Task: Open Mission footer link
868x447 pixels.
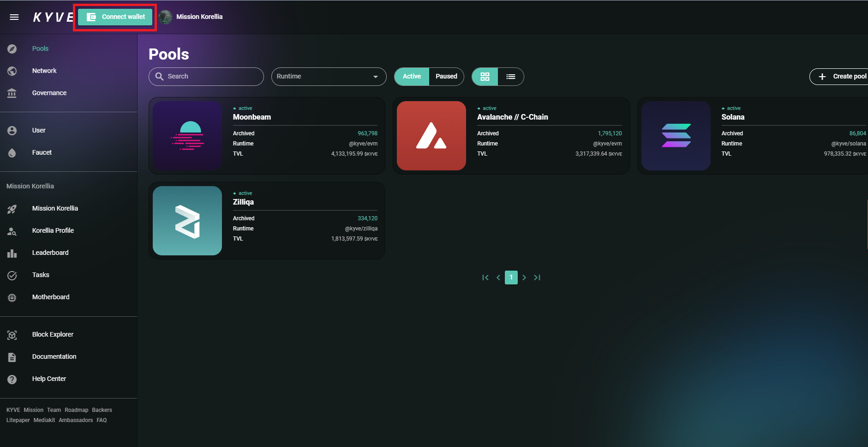Action: (x=34, y=410)
